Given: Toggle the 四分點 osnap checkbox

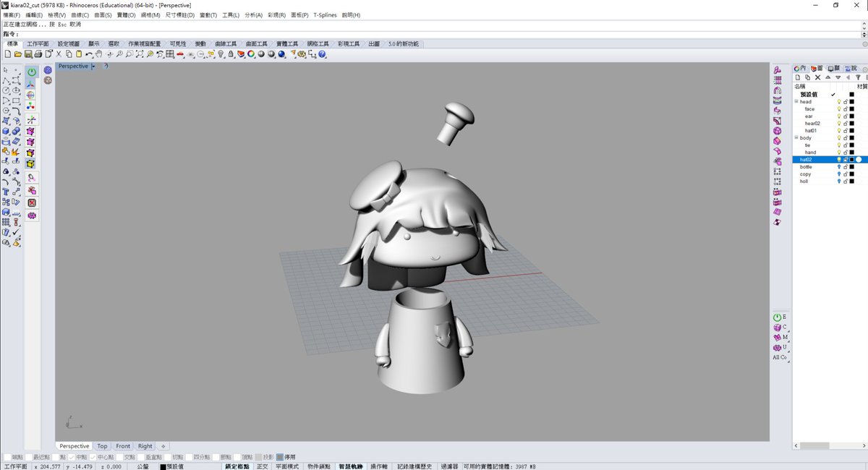Looking at the screenshot, I should click(189, 457).
